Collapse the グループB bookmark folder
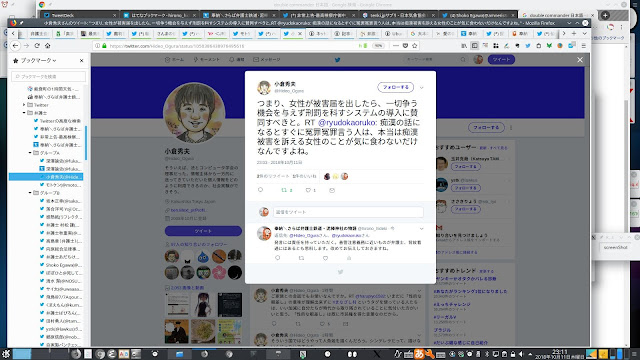 point(30,193)
